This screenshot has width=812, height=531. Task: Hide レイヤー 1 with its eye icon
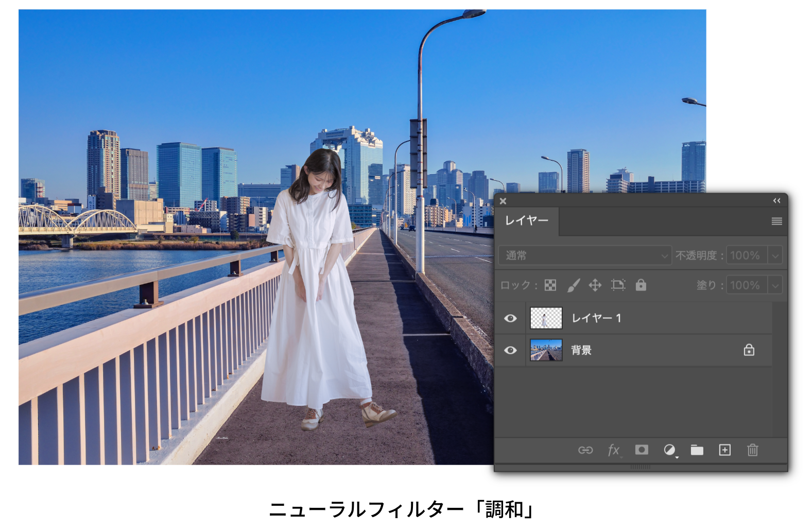(x=510, y=318)
